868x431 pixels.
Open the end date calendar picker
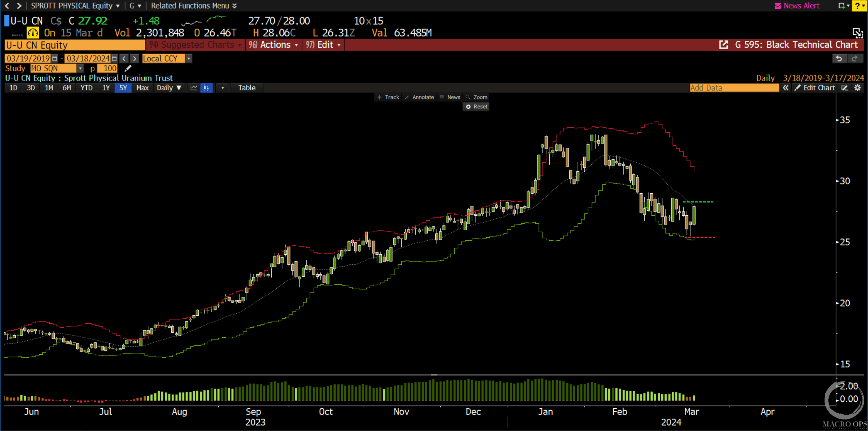114,58
